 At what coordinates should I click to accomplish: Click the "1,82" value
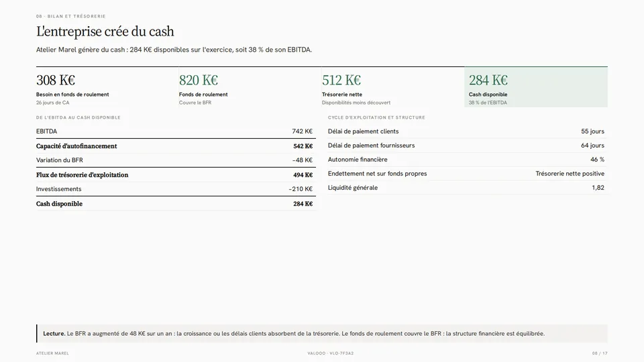pyautogui.click(x=598, y=188)
